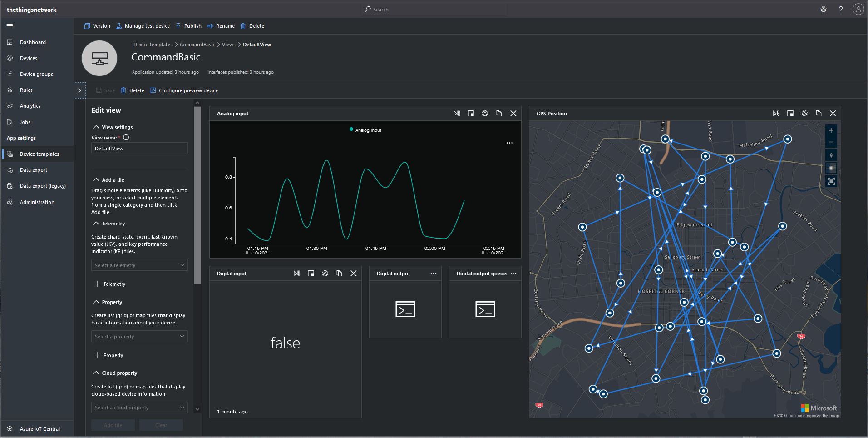
Task: Open Device groups in sidebar
Action: point(36,74)
